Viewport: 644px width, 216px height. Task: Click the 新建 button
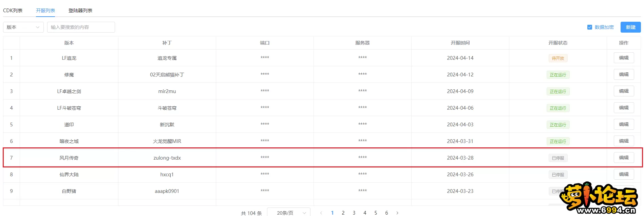pyautogui.click(x=631, y=27)
